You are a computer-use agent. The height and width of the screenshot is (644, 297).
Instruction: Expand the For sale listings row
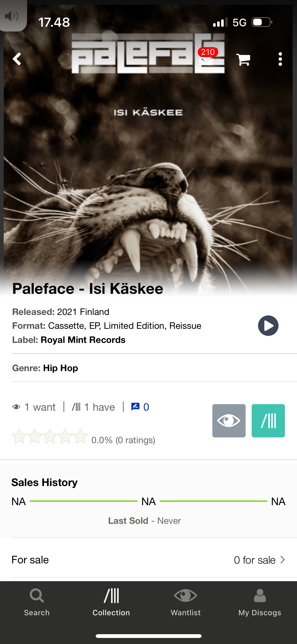point(148,560)
